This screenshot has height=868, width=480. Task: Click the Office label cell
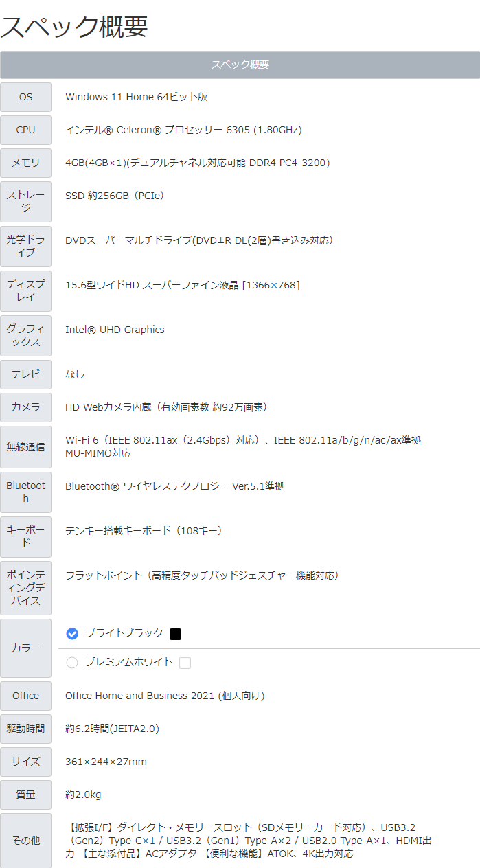pyautogui.click(x=25, y=696)
